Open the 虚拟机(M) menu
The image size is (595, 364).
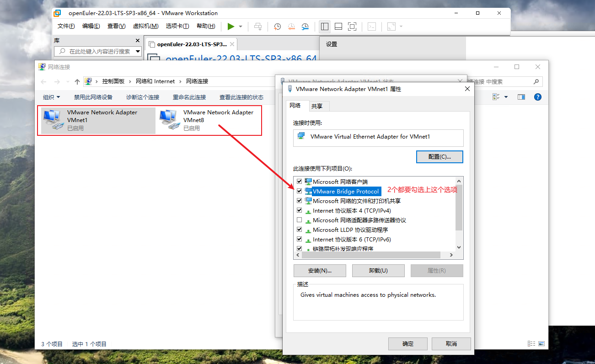(145, 26)
